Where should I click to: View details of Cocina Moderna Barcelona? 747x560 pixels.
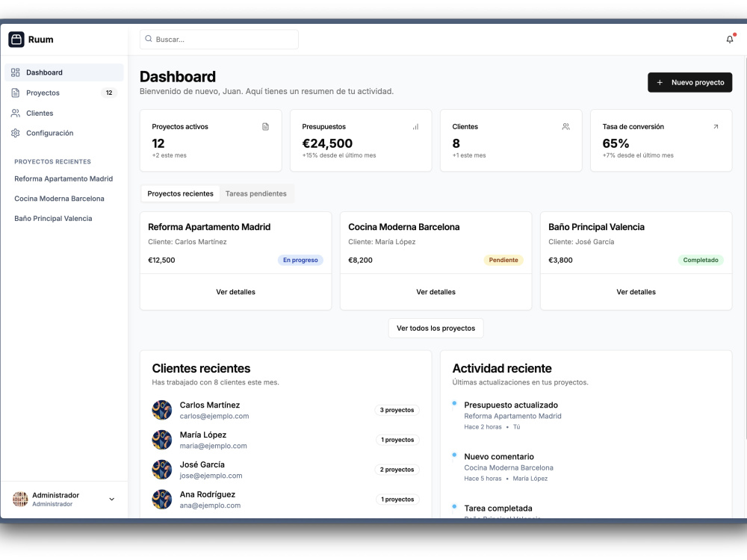436,292
